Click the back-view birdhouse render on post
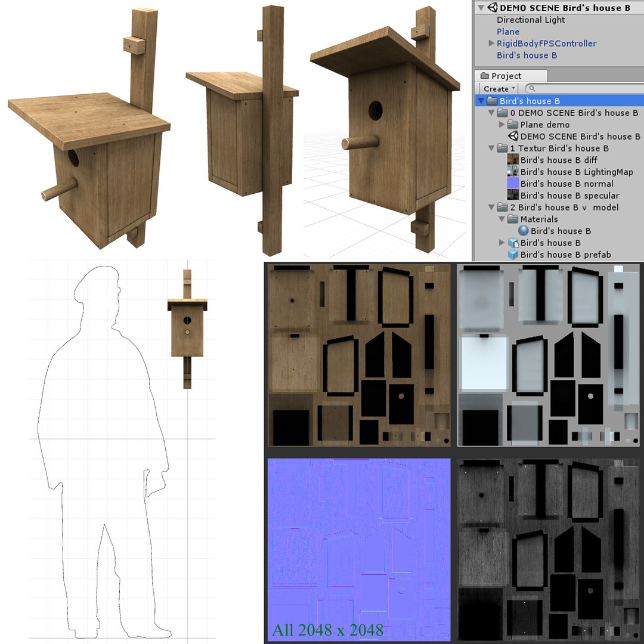The height and width of the screenshot is (644, 644). [x=243, y=130]
